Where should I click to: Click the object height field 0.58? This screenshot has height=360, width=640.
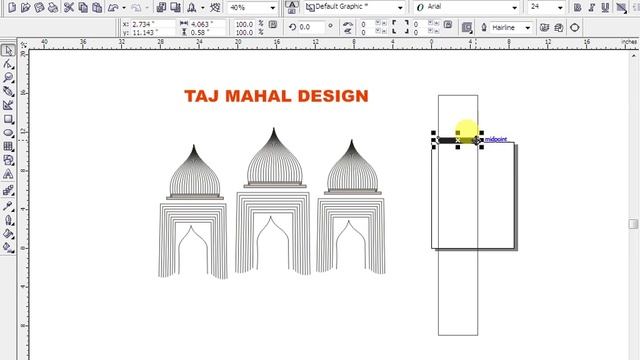[x=207, y=32]
